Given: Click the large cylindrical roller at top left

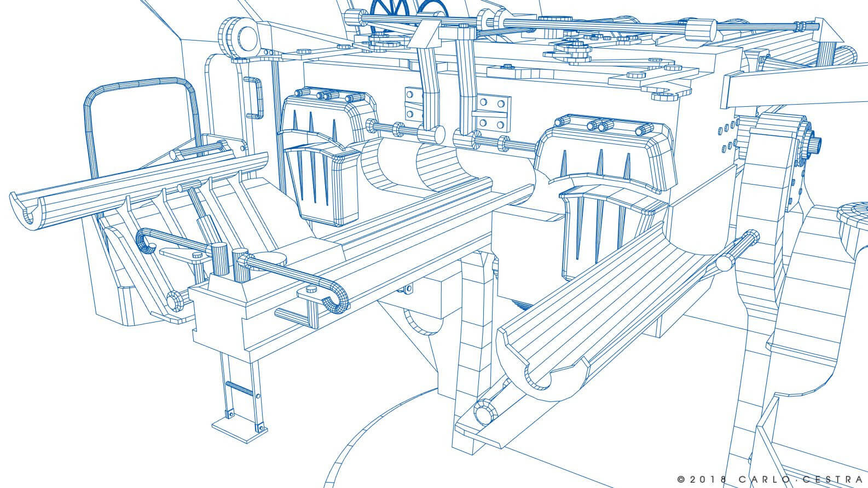Looking at the screenshot, I should pos(240,36).
